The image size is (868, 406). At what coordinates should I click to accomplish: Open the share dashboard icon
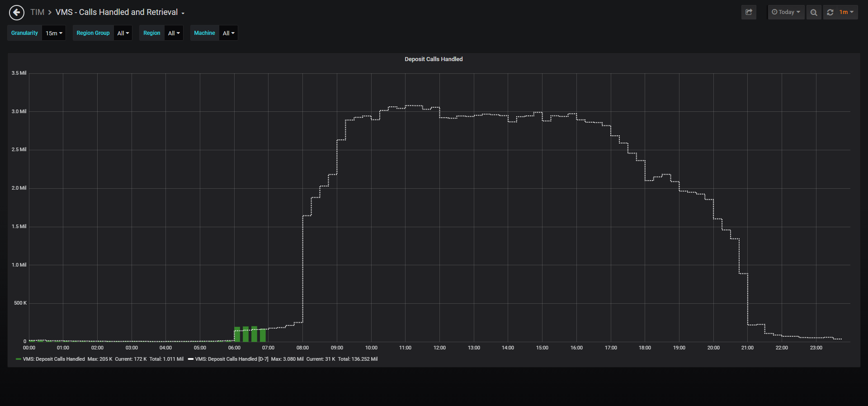click(x=749, y=12)
